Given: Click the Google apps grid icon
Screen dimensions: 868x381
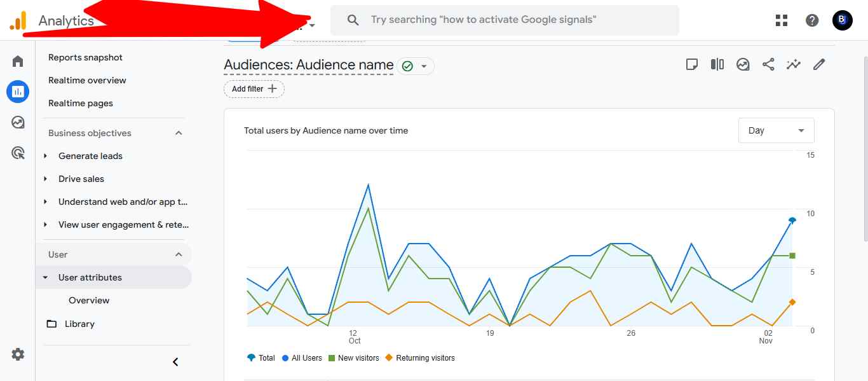Looking at the screenshot, I should [x=782, y=20].
